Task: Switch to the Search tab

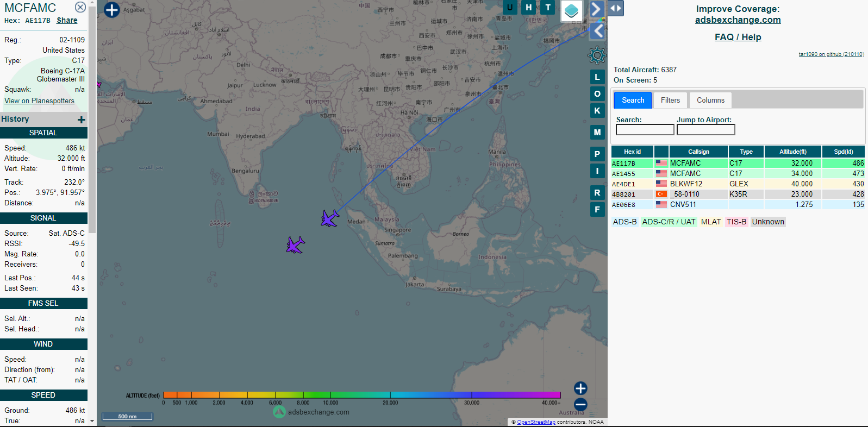Action: (x=633, y=100)
